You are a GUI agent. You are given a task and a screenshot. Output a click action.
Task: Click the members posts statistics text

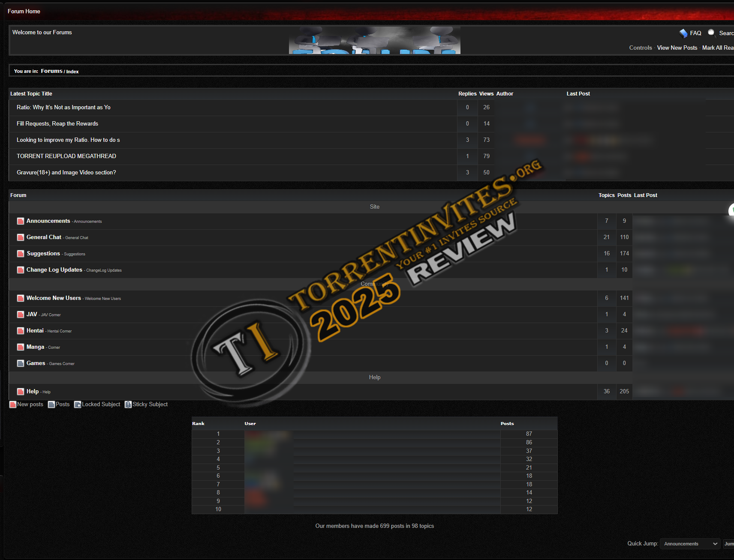coord(375,526)
